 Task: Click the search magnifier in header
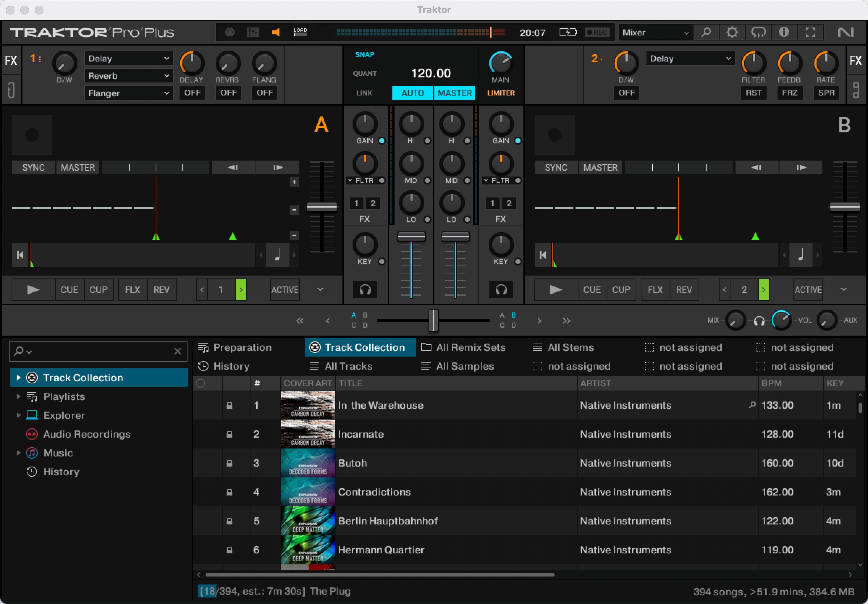coord(706,33)
